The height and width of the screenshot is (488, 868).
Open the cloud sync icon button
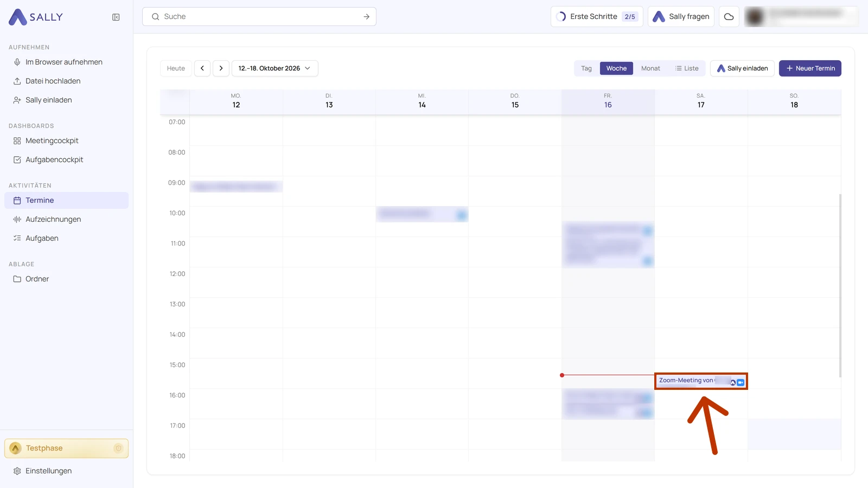click(729, 17)
